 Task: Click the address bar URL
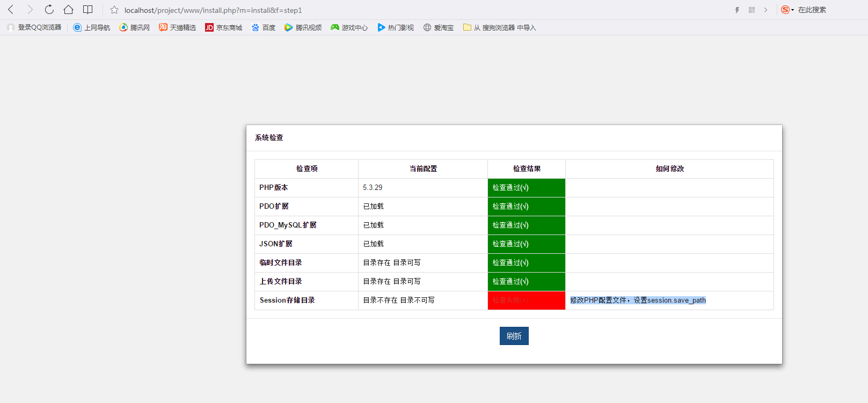[x=213, y=10]
